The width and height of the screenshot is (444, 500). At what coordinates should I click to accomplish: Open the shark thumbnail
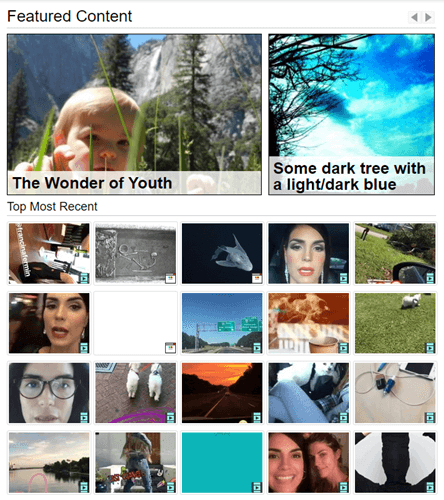[222, 253]
